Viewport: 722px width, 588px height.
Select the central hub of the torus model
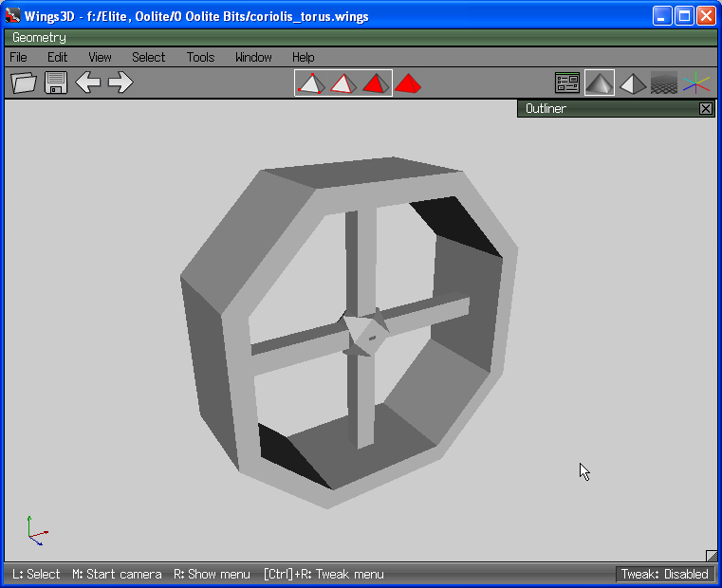coord(366,333)
